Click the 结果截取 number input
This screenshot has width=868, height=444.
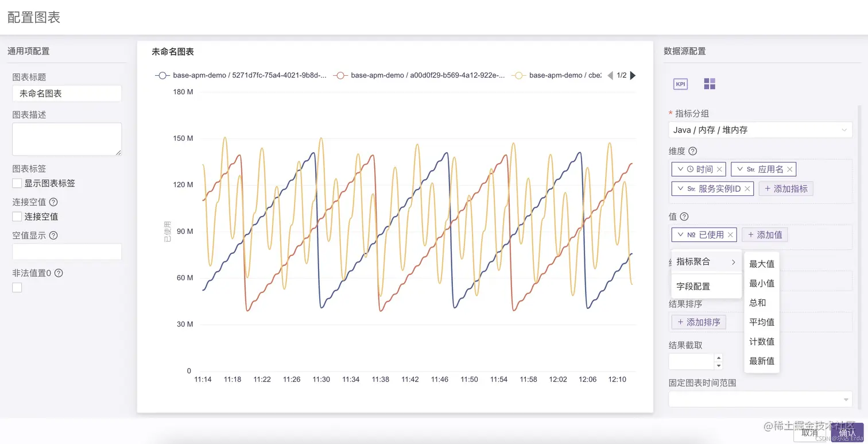691,361
